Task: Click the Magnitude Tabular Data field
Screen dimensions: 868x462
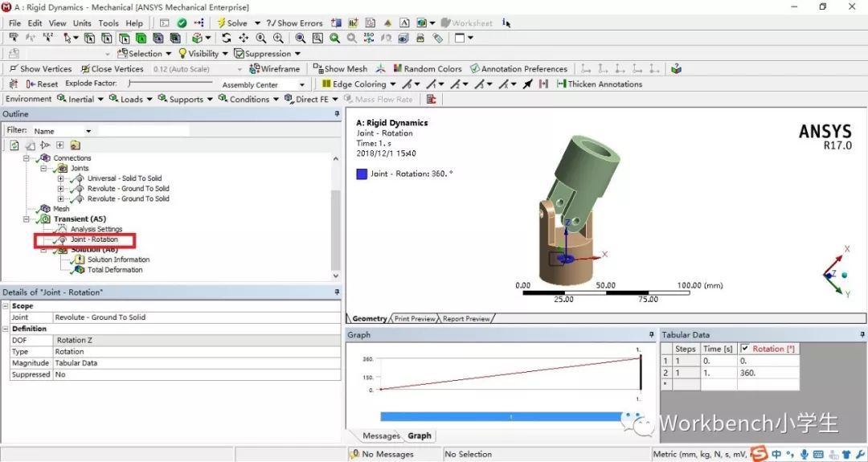Action: coord(197,363)
